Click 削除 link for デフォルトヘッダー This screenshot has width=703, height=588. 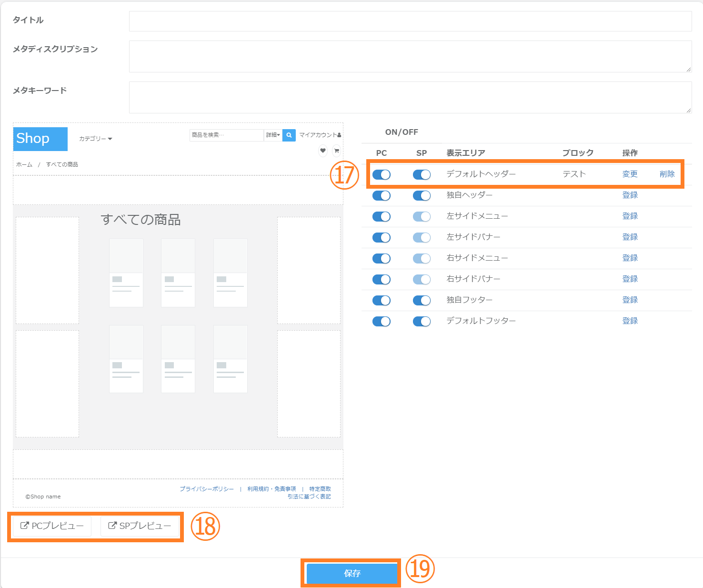click(x=667, y=174)
